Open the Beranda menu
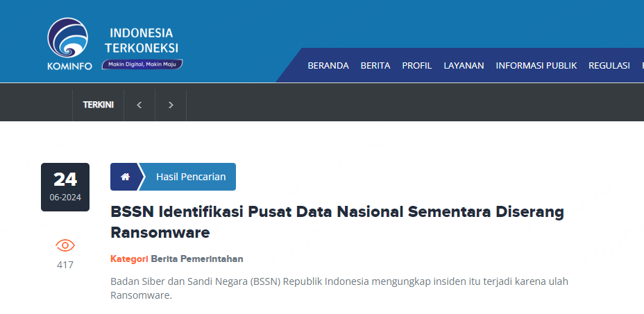Image resolution: width=644 pixels, height=314 pixels. pyautogui.click(x=328, y=65)
